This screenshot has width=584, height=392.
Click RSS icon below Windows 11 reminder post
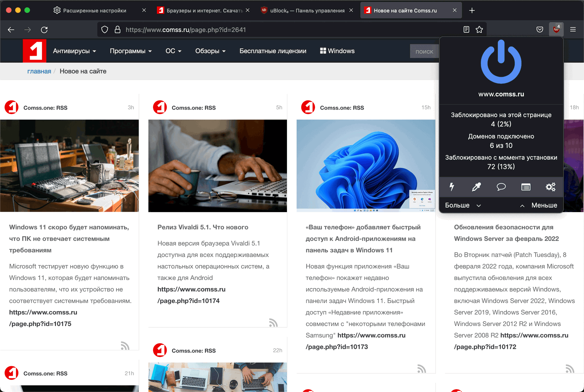pyautogui.click(x=125, y=346)
